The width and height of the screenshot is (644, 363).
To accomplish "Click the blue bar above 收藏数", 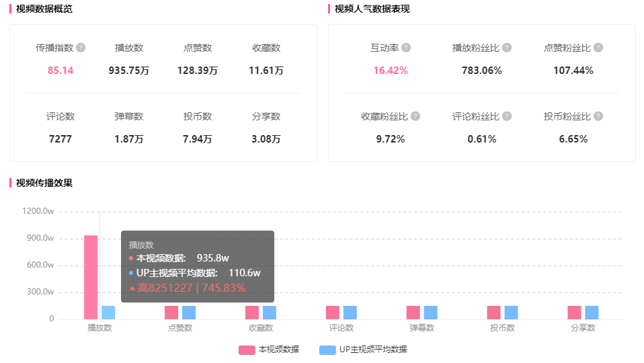I will pyautogui.click(x=270, y=313).
